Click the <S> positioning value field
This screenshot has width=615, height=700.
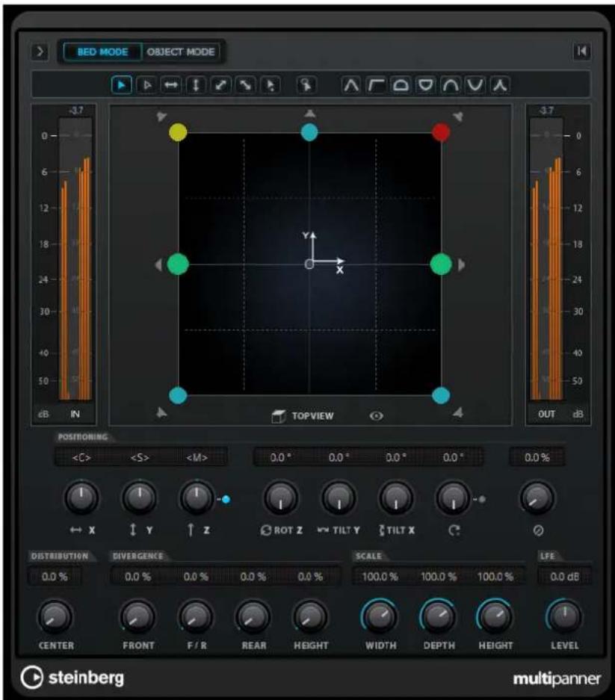pyautogui.click(x=140, y=458)
